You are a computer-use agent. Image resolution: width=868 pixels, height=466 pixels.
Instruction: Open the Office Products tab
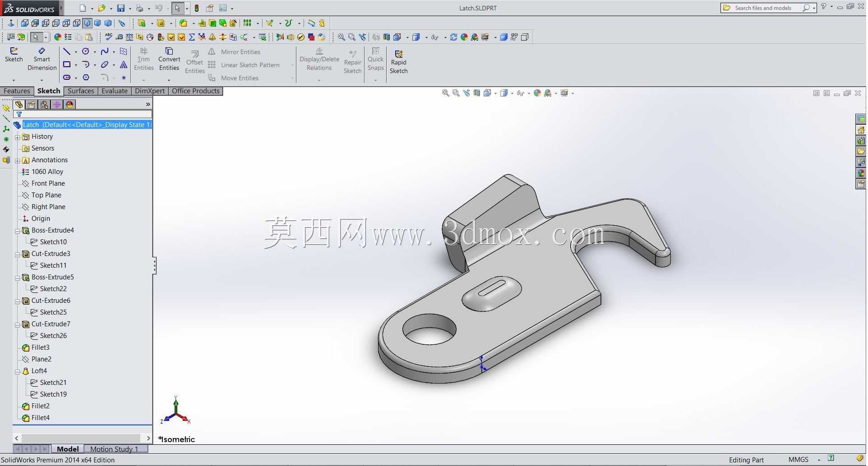pyautogui.click(x=196, y=91)
